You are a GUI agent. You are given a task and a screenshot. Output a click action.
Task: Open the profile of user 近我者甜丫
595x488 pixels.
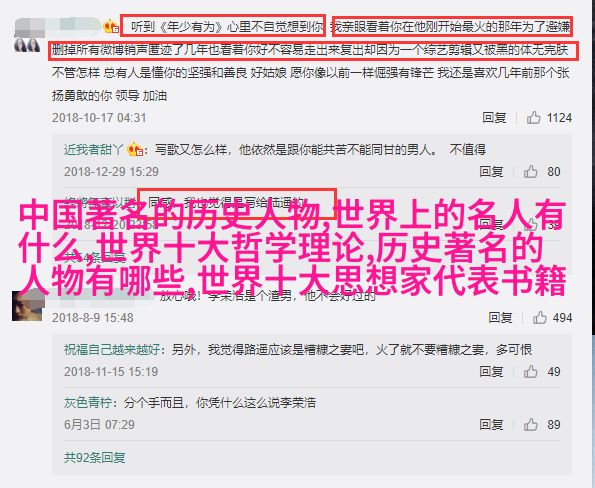(93, 150)
